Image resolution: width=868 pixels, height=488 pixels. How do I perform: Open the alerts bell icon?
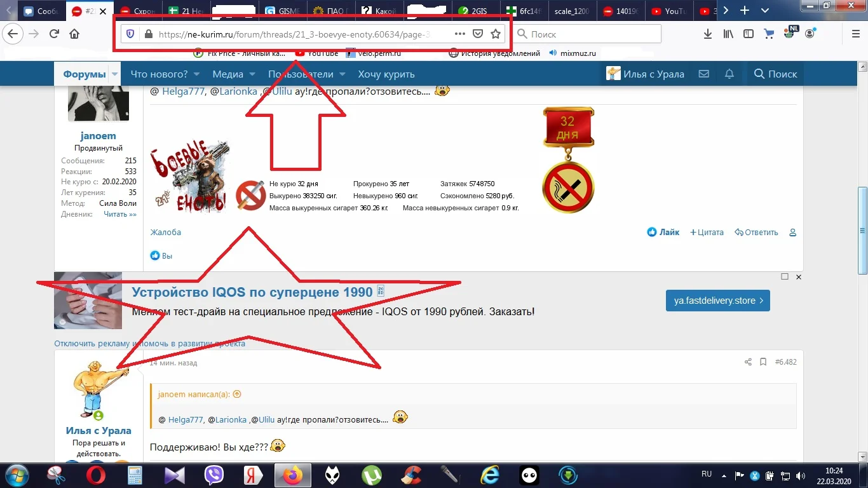[729, 74]
